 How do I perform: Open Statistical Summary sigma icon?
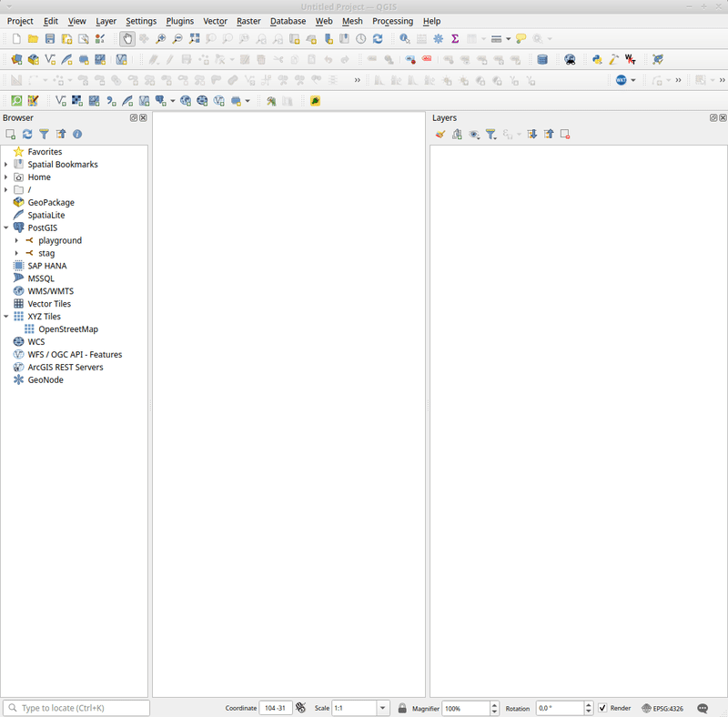(x=455, y=39)
